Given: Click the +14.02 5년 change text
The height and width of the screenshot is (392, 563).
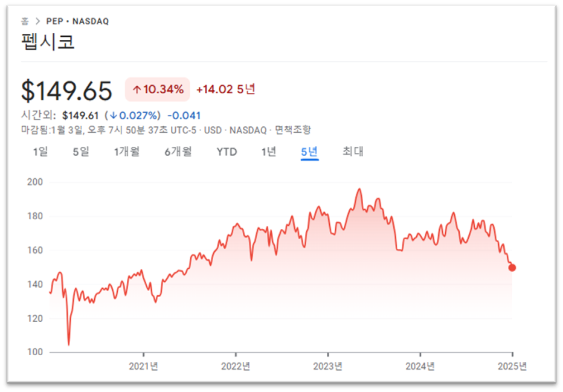Looking at the screenshot, I should 225,89.
